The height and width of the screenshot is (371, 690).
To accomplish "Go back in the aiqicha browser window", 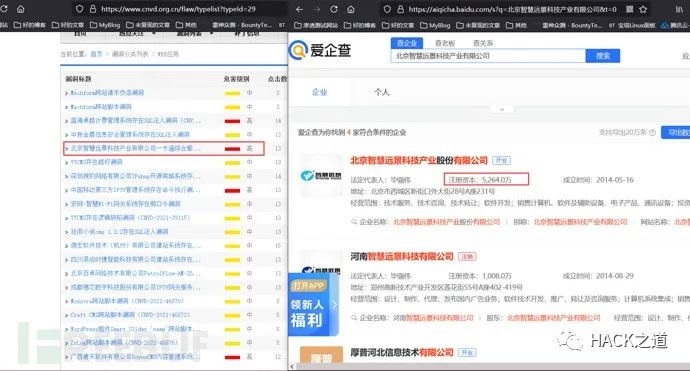I will tap(299, 9).
